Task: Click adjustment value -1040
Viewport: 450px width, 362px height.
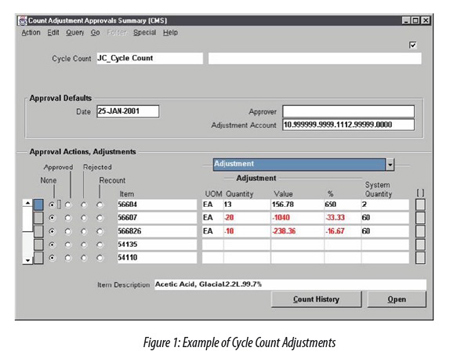Action: coord(297,218)
